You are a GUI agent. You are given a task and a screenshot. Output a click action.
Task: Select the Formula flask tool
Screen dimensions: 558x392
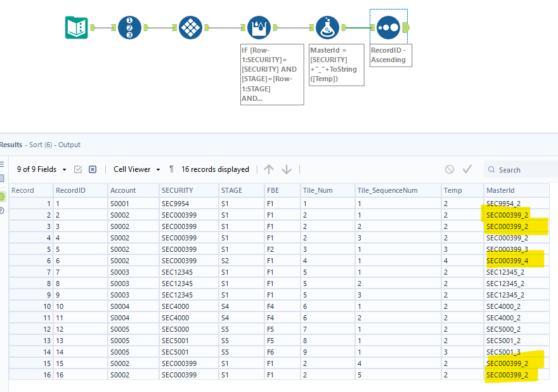tap(327, 27)
